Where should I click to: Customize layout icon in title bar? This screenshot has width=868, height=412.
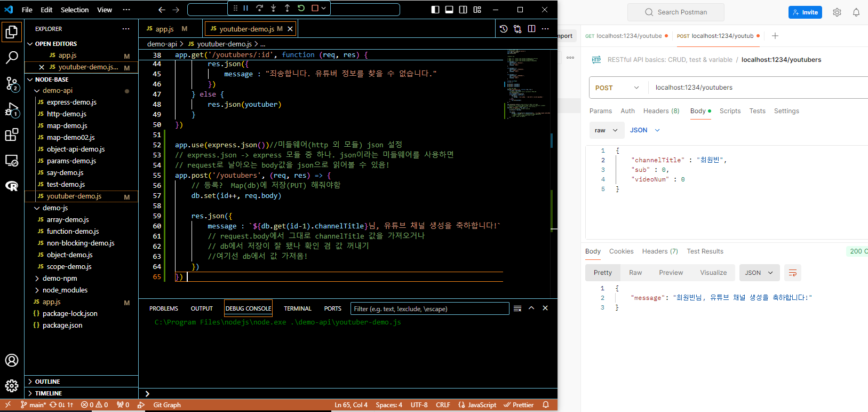477,10
